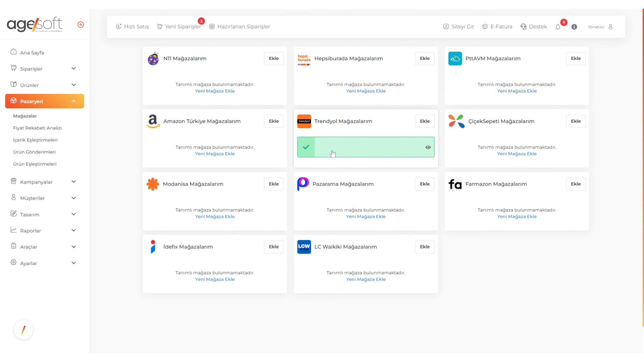
Task: Expand Araçlar menu chevron
Action: click(x=73, y=247)
